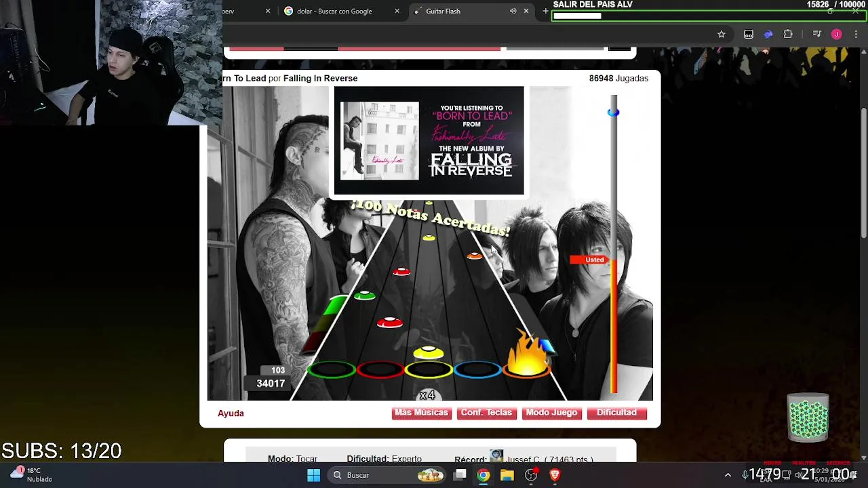Open Chrome's three-dot menu
This screenshot has width=868, height=488.
click(x=856, y=34)
